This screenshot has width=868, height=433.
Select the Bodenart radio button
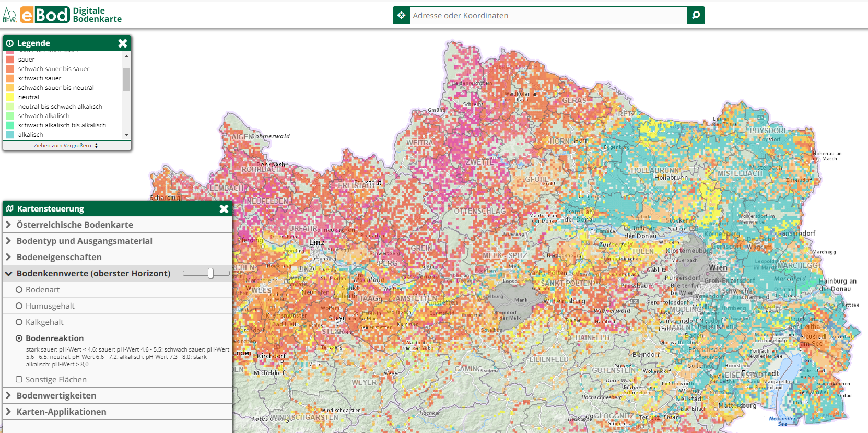click(x=19, y=290)
